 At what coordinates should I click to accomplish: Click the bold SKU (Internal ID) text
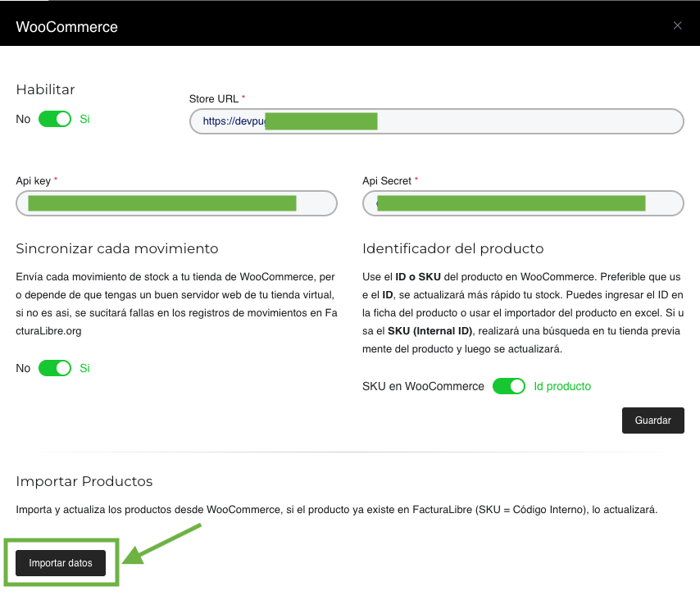click(430, 331)
